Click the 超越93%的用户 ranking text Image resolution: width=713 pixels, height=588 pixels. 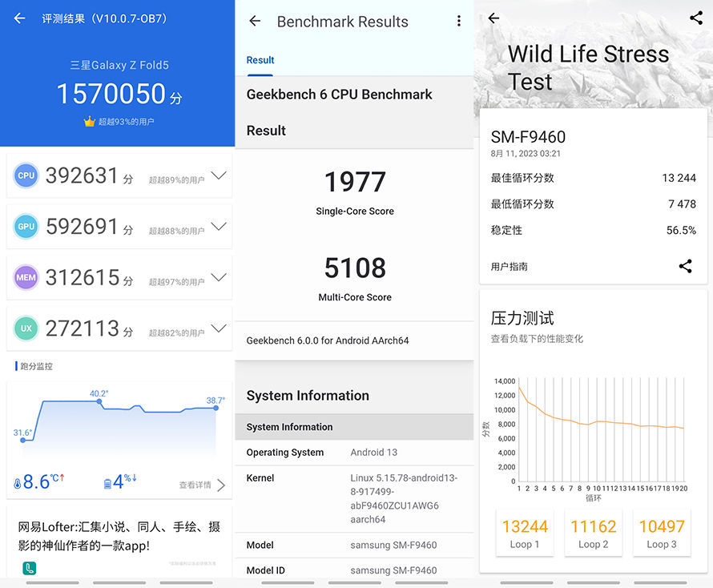[126, 122]
